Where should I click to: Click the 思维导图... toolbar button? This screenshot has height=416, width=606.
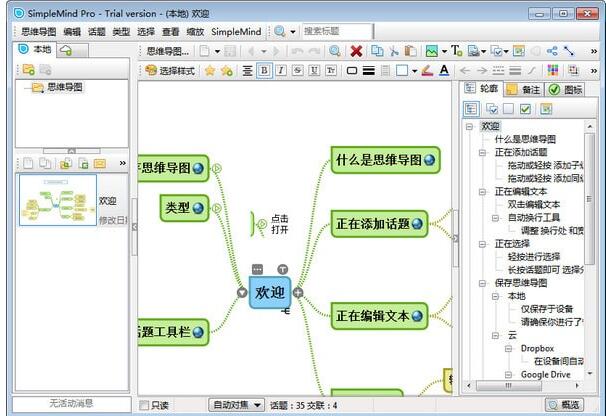[168, 51]
